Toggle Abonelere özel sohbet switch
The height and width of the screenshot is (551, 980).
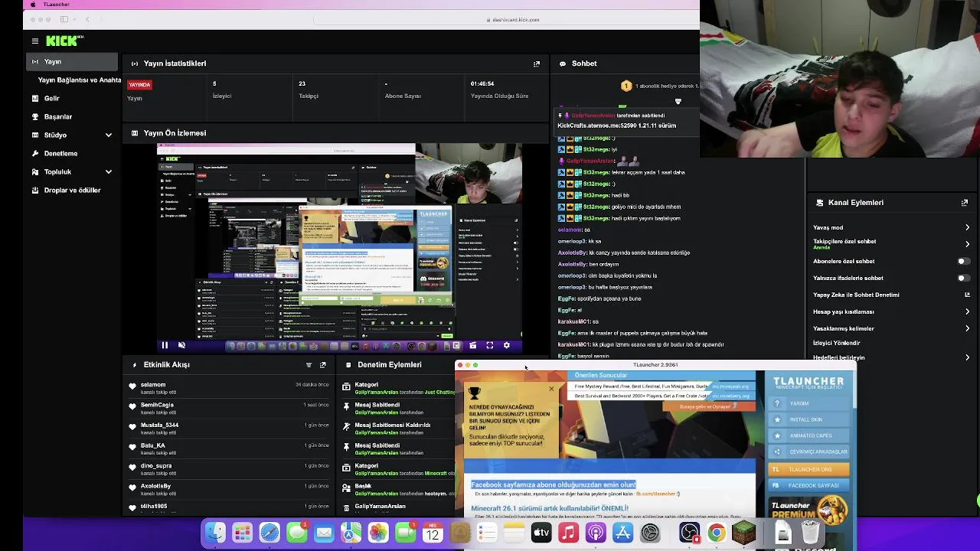tap(962, 262)
